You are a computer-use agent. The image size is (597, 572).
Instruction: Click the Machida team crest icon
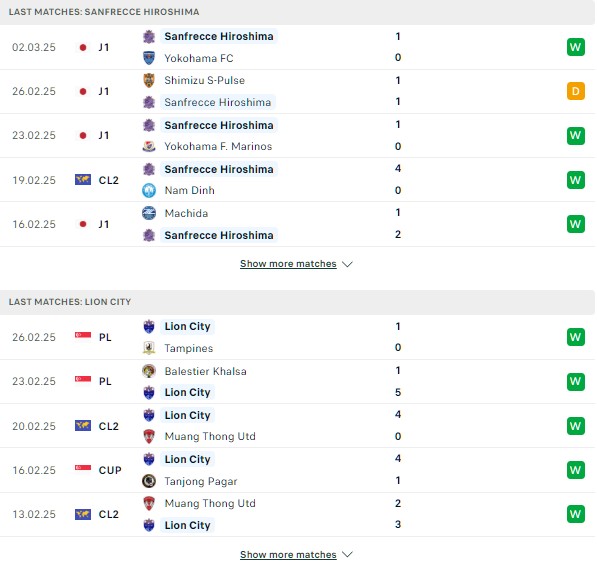tap(149, 213)
